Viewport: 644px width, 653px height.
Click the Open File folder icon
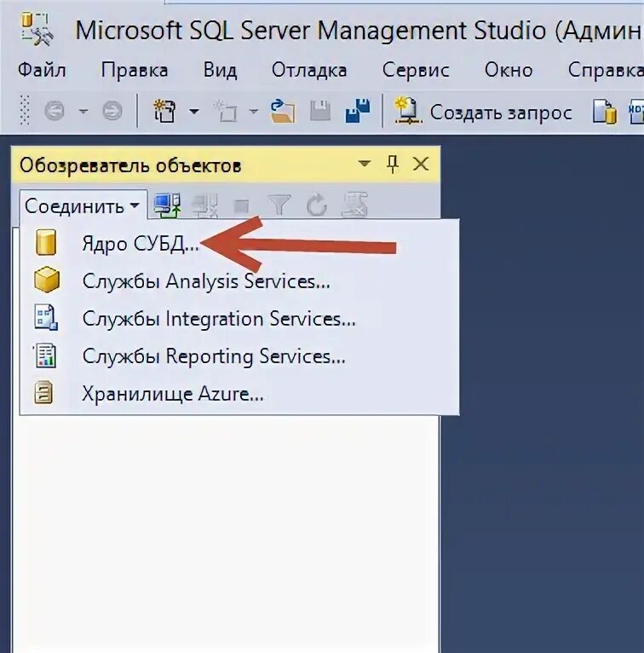point(282,111)
